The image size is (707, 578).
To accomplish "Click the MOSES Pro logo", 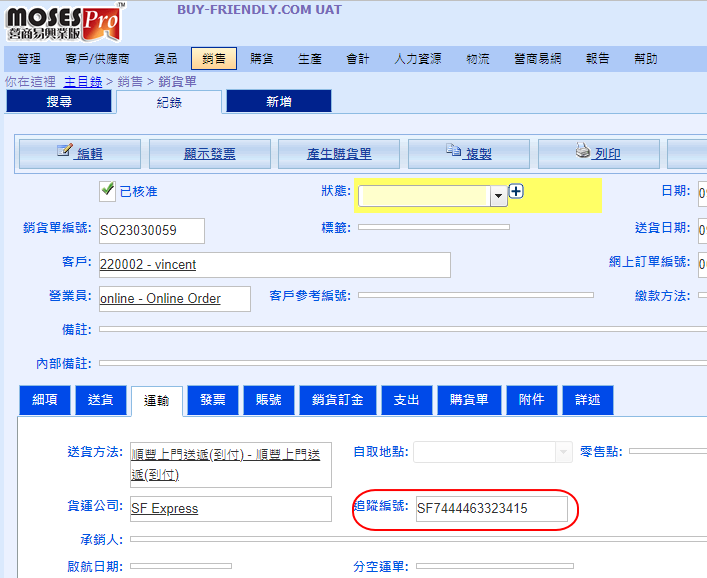I will pos(64,23).
